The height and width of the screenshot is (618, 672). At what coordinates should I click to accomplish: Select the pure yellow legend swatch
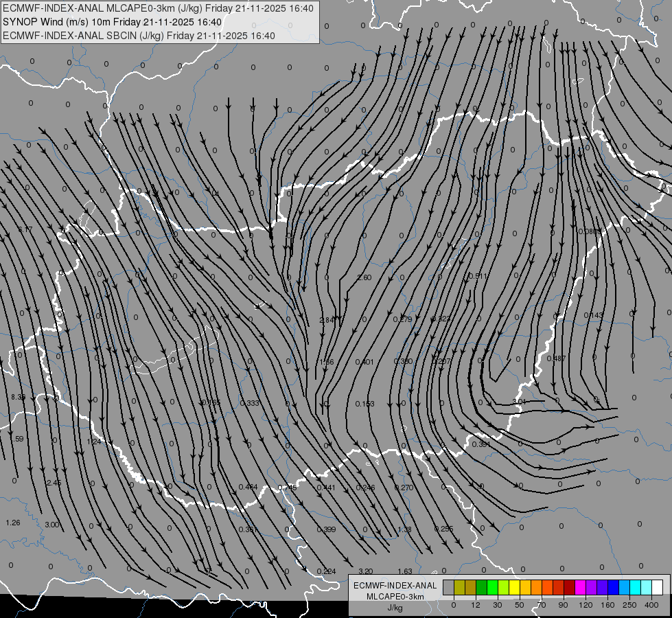pyautogui.click(x=514, y=588)
